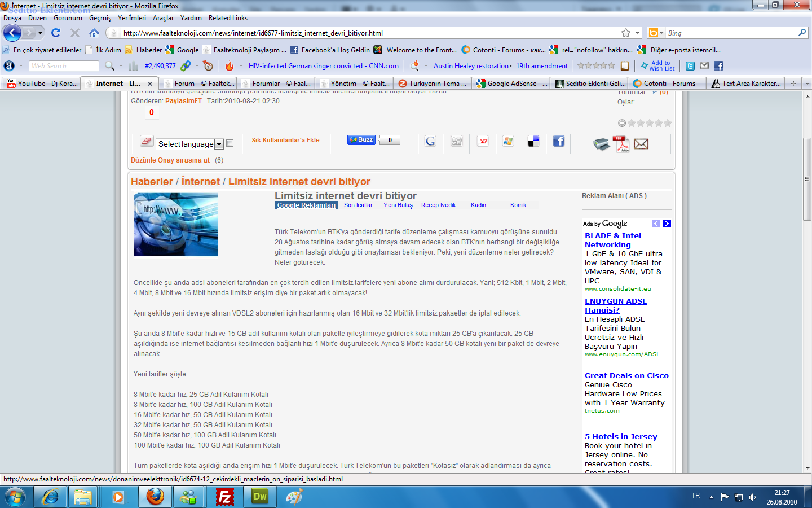Viewport: 812px width, 508px height.
Task: Click the Bing search magnifier icon
Action: tap(802, 33)
